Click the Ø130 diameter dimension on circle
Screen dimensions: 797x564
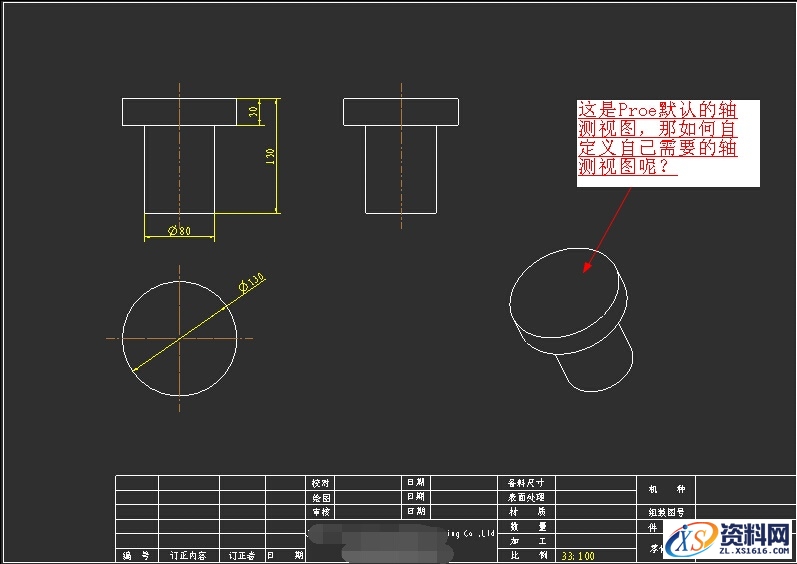(251, 284)
